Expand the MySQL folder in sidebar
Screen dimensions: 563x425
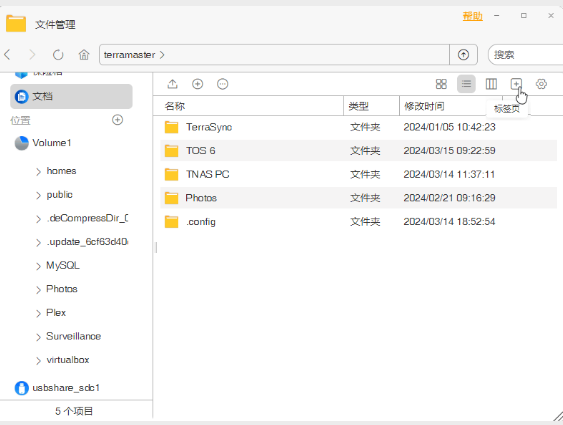coord(38,266)
